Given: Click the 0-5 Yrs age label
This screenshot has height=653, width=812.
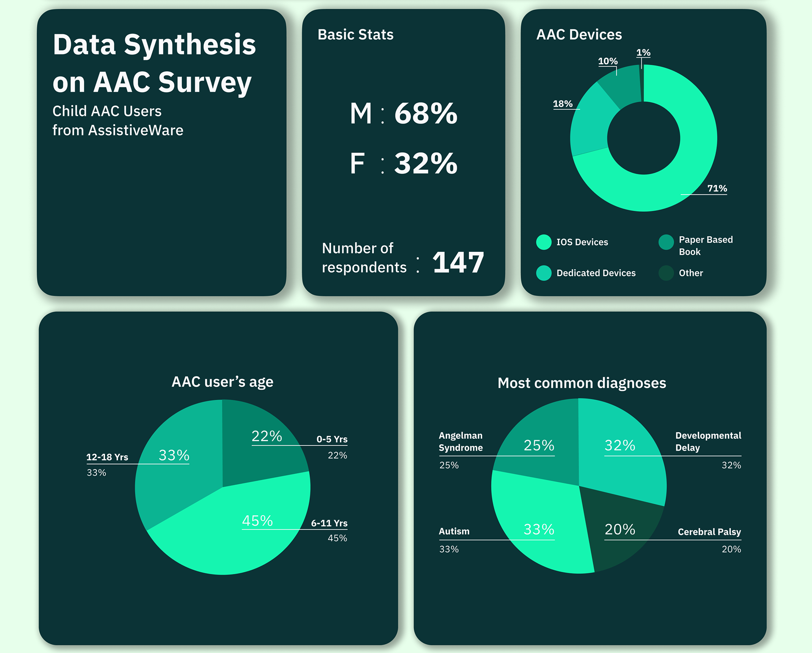Looking at the screenshot, I should [332, 439].
